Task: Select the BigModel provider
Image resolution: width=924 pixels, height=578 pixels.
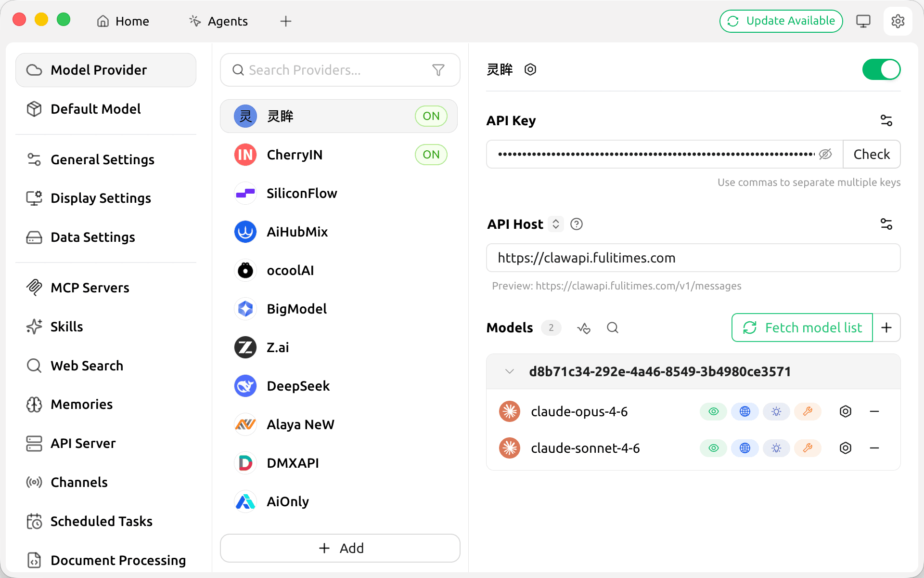Action: click(339, 309)
